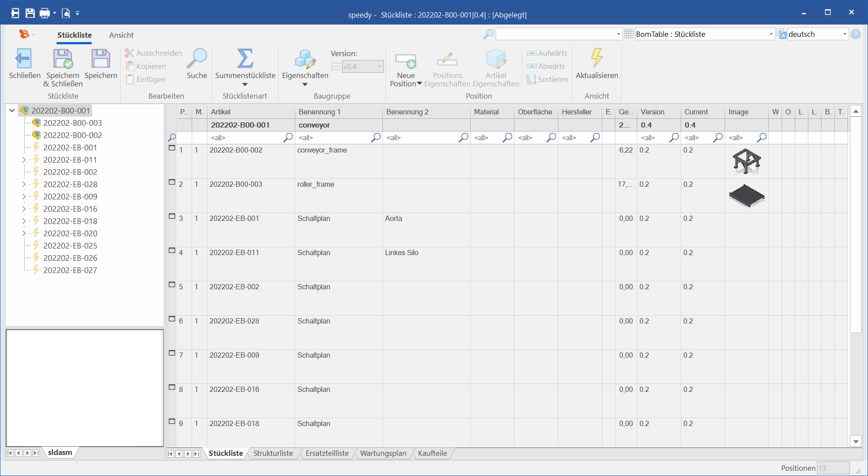Click the print icon in title bar
This screenshot has height=476, width=868.
click(x=44, y=13)
